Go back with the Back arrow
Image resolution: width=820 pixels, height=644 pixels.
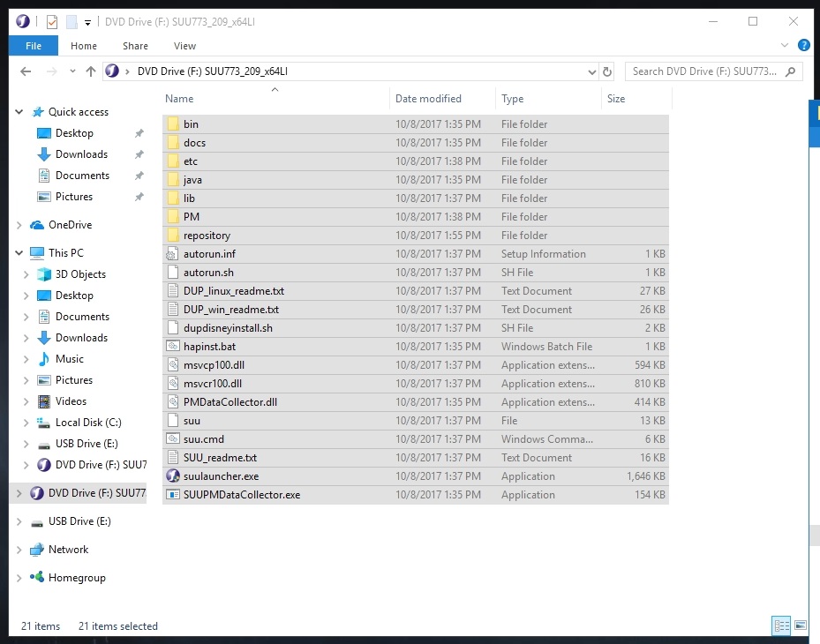pyautogui.click(x=26, y=71)
